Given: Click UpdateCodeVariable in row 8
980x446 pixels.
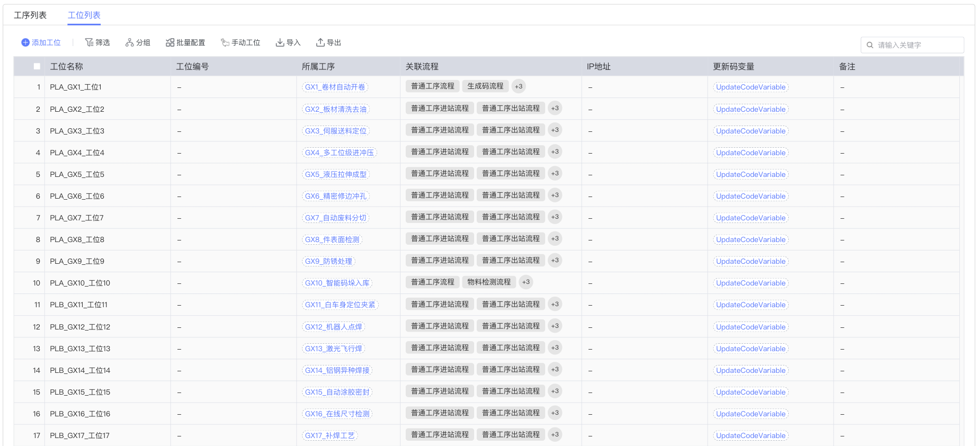Looking at the screenshot, I should click(751, 239).
